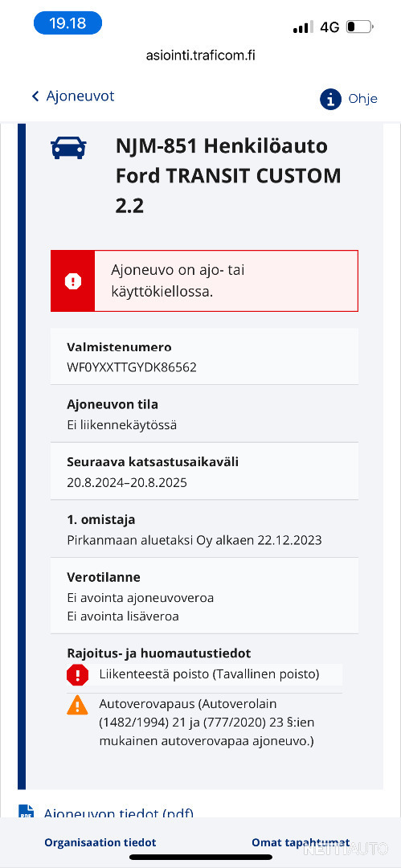Tap the Liikenteestä poisto (Tavallinen poisto) entry
The image size is (401, 868).
204,675
